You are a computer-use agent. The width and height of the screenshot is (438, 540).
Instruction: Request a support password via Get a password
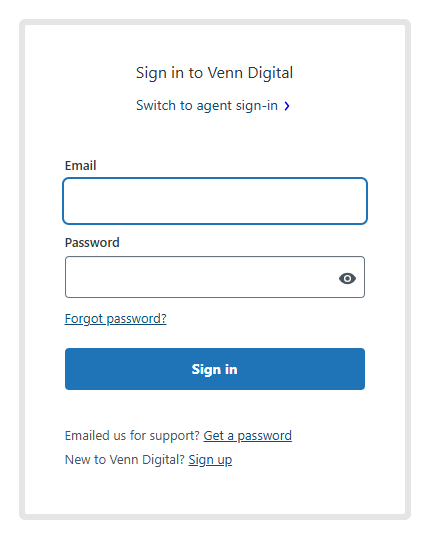click(248, 436)
